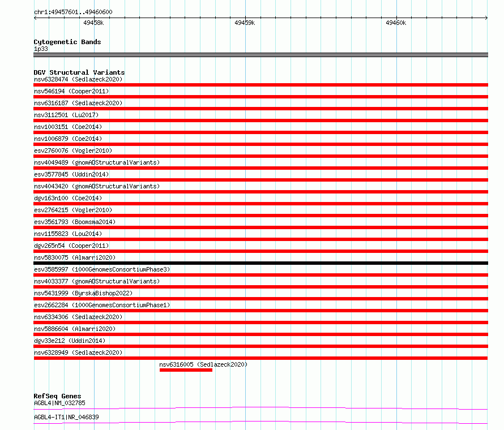The width and height of the screenshot is (504, 430).
Task: Select nsv1006879 (Coe2014) variant label
Action: click(68, 139)
